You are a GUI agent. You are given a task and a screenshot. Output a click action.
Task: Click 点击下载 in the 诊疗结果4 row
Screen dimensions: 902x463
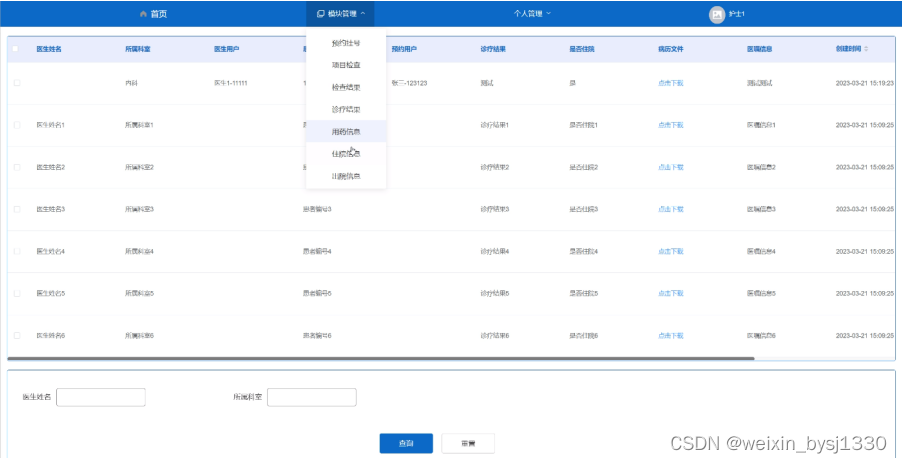pos(671,251)
